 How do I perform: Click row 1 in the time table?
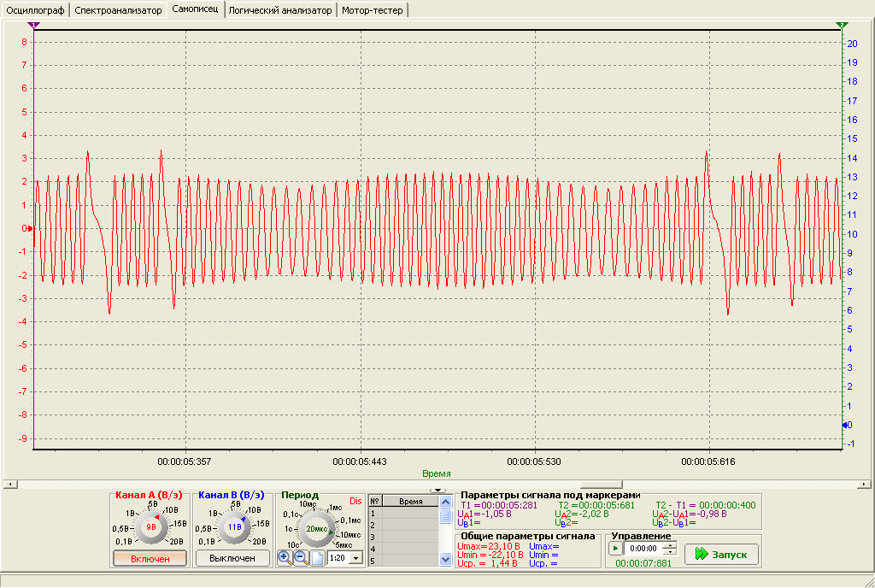(x=404, y=514)
